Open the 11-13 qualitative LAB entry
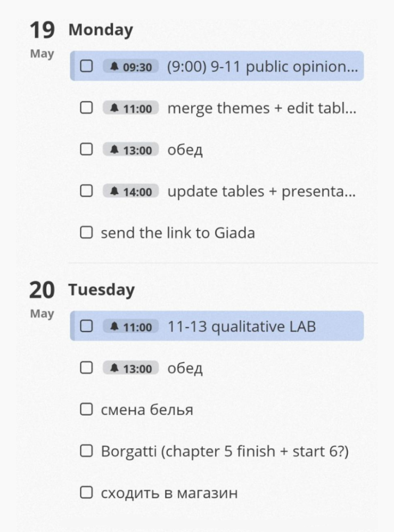The image size is (394, 532). click(241, 326)
